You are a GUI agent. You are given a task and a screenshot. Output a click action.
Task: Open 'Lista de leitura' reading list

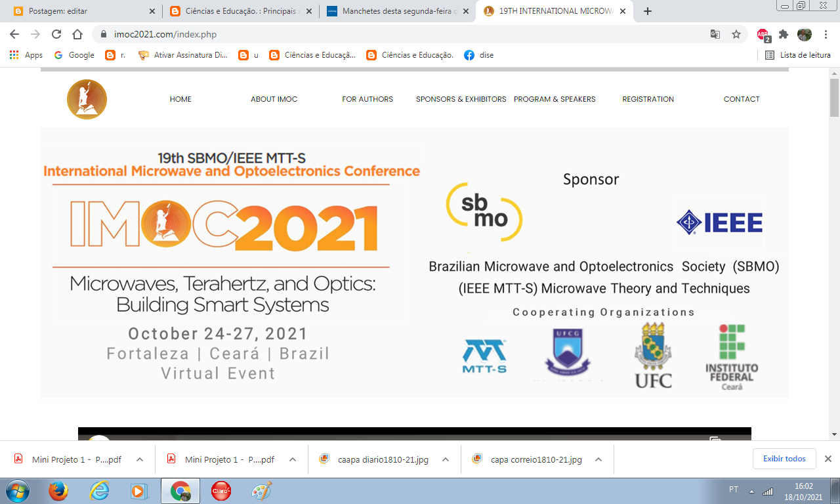tap(798, 55)
